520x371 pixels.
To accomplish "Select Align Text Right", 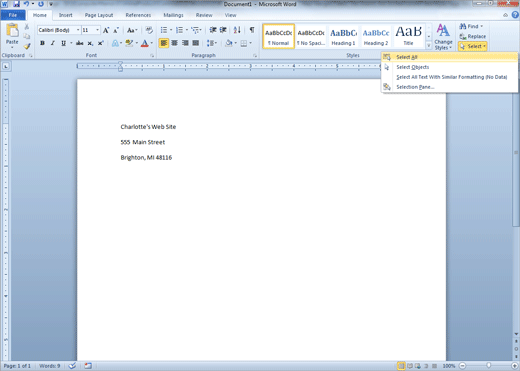I will [185, 43].
